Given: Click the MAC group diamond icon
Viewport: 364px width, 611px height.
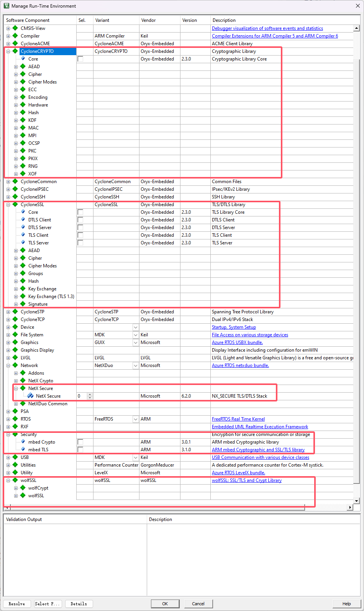Looking at the screenshot, I should point(23,128).
